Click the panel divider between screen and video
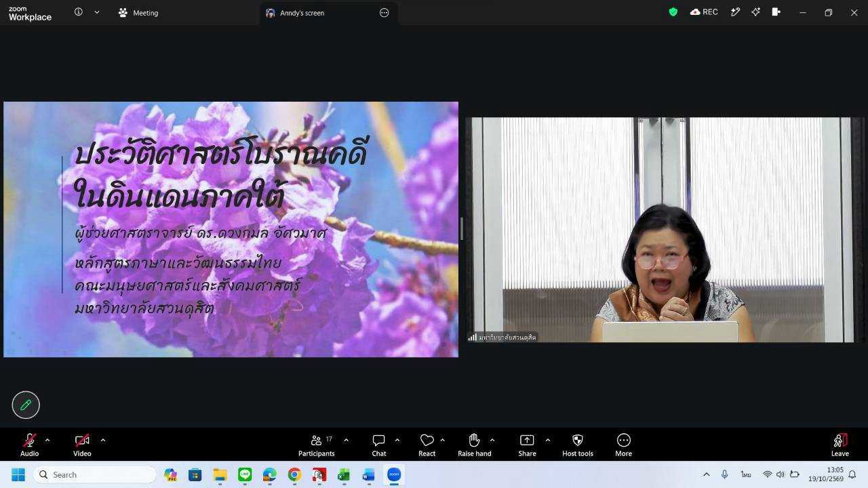The height and width of the screenshot is (488, 868). (462, 229)
